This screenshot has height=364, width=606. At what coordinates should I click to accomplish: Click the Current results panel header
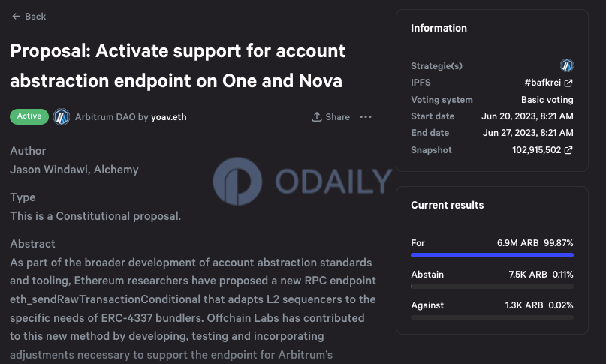tap(447, 205)
